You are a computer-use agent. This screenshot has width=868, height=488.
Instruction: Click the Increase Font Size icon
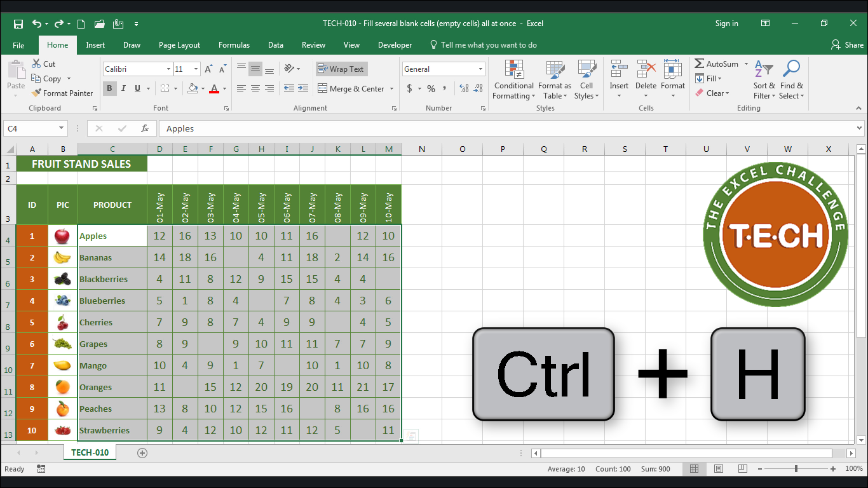[x=208, y=69]
